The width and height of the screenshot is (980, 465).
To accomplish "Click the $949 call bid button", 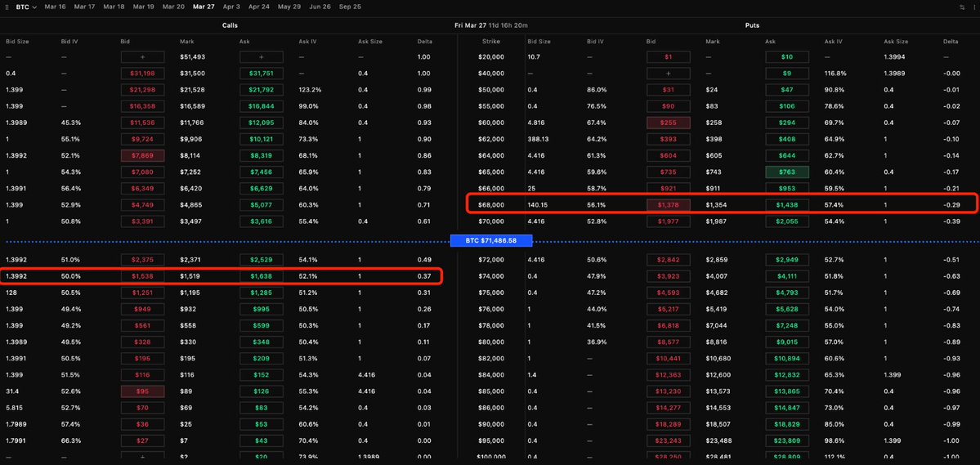I will point(142,309).
